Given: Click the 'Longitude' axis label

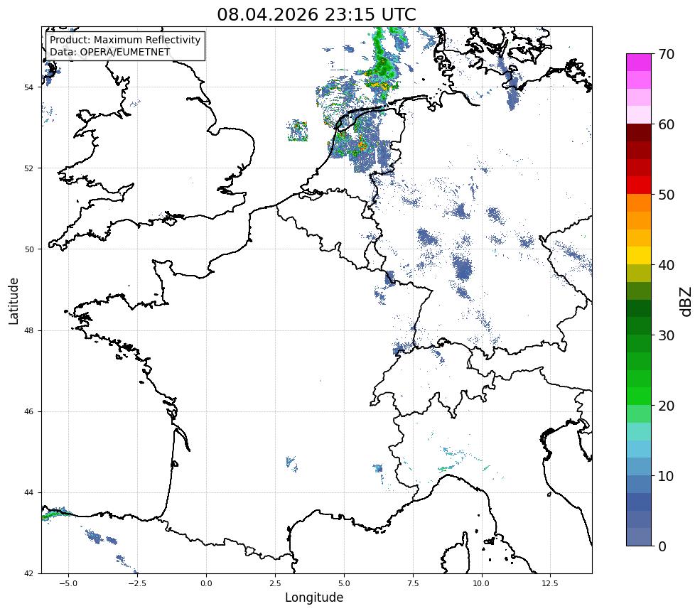Looking at the screenshot, I should coord(314,598).
